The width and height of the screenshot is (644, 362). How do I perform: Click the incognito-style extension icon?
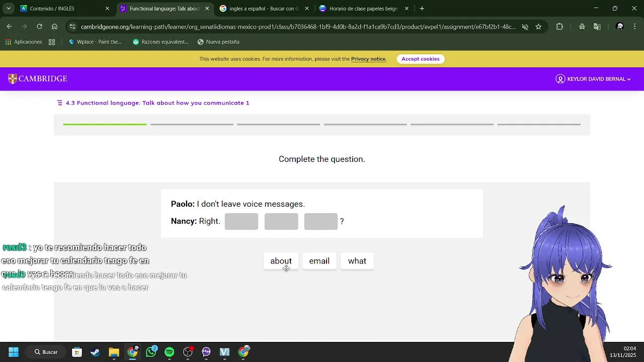point(582,27)
